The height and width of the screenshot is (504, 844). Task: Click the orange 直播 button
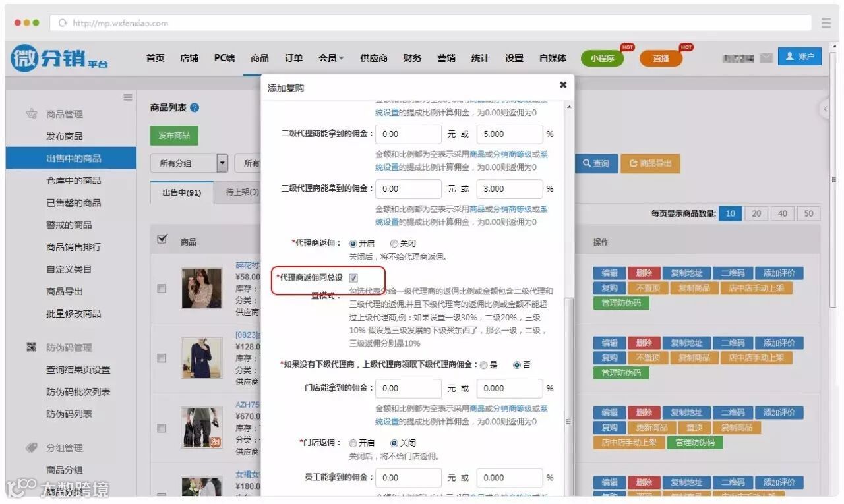coord(661,58)
